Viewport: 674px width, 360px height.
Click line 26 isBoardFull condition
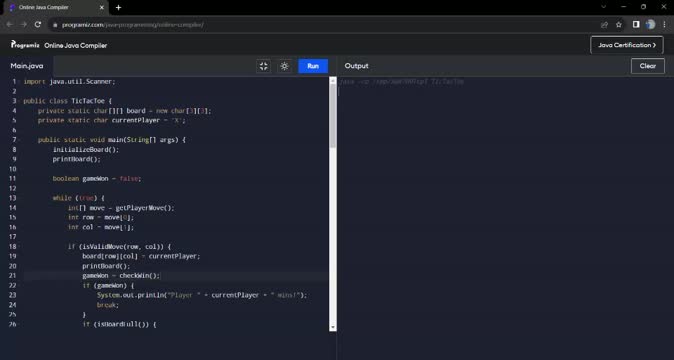coord(119,324)
